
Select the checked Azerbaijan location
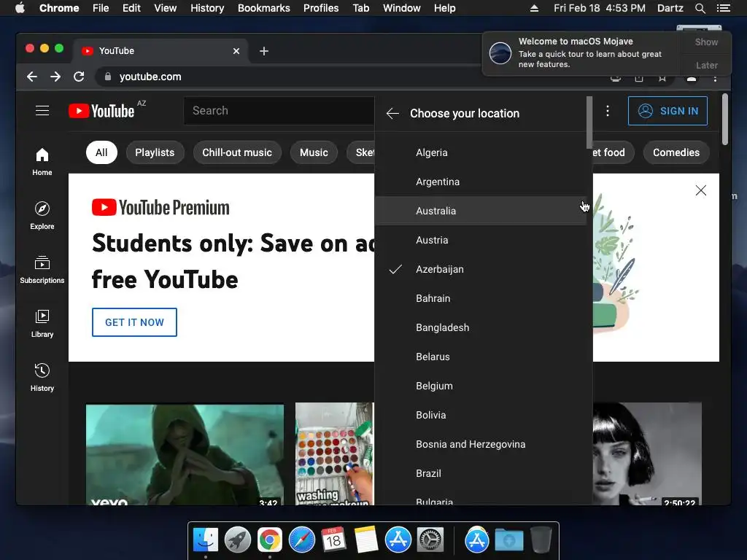click(480, 269)
